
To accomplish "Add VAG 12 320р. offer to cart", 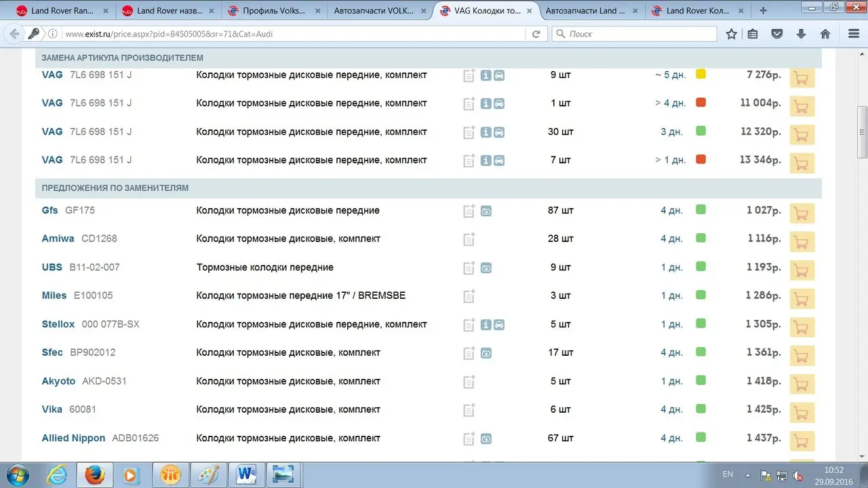I will point(802,134).
